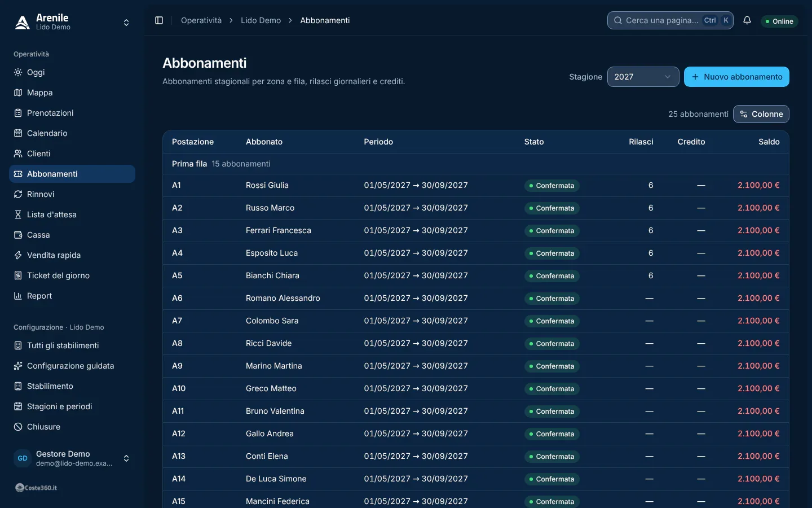Click Ferrari Francesca in the table
The image size is (812, 508).
279,230
